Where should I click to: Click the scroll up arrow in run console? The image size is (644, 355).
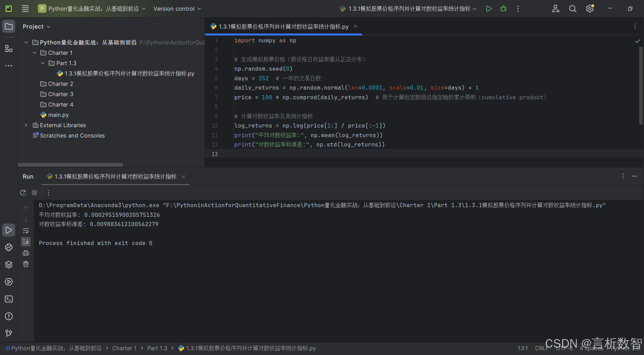(x=26, y=208)
